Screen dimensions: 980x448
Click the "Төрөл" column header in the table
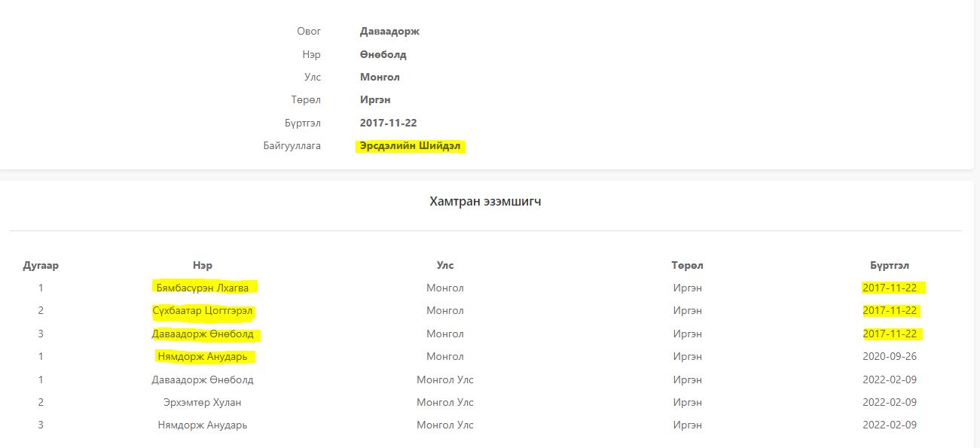(687, 265)
